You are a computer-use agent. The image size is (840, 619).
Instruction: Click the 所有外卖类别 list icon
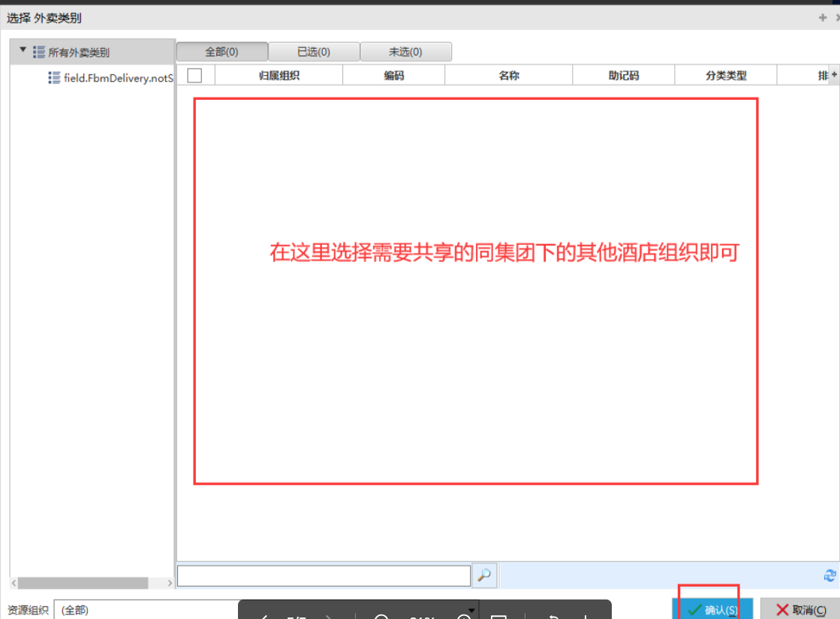(39, 52)
